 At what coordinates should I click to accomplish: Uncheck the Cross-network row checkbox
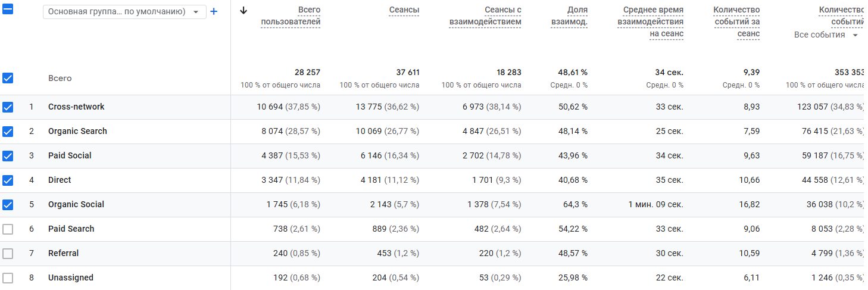pos(8,107)
